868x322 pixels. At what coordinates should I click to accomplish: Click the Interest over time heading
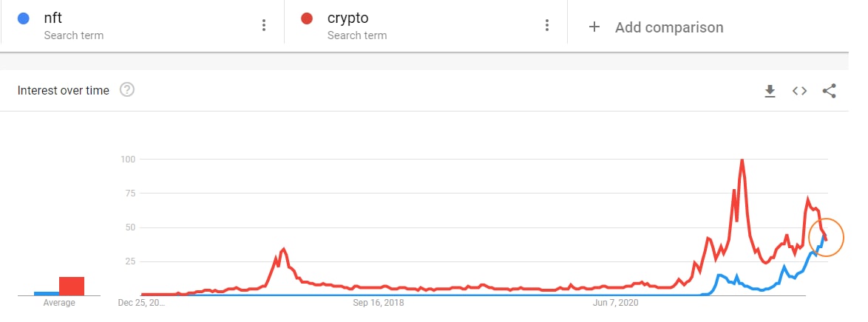coord(64,91)
